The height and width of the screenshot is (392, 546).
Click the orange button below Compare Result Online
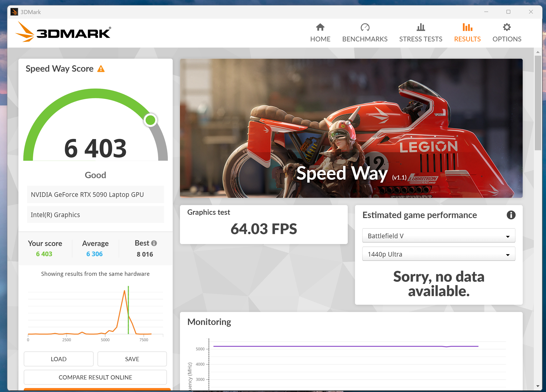[97, 389]
